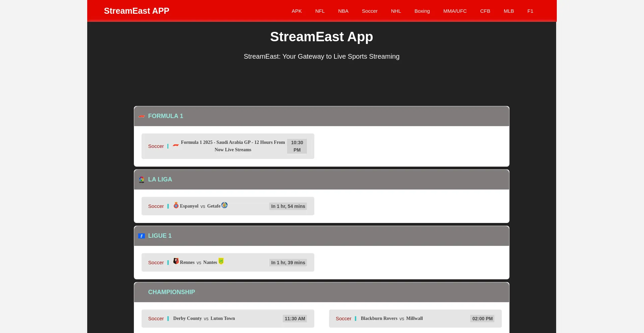Screen dimensions: 644x333
Task: Click the StreamEast APP site logo
Action: (x=137, y=11)
